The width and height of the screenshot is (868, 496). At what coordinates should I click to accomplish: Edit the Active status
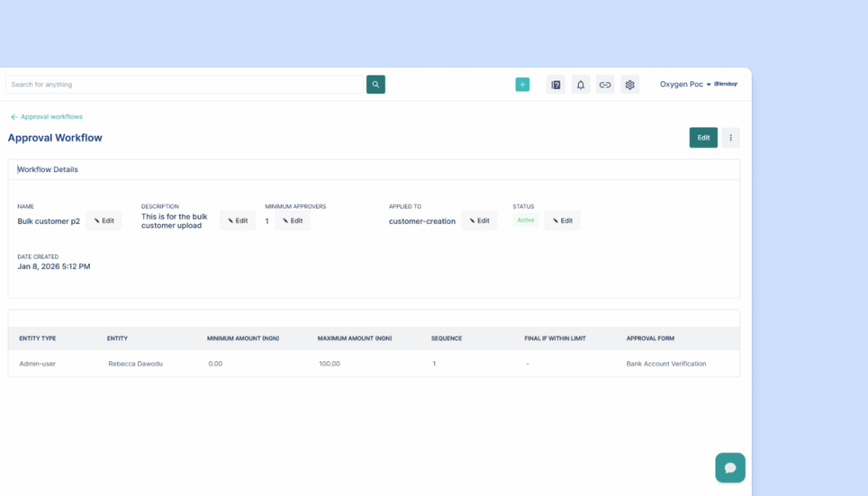tap(562, 220)
